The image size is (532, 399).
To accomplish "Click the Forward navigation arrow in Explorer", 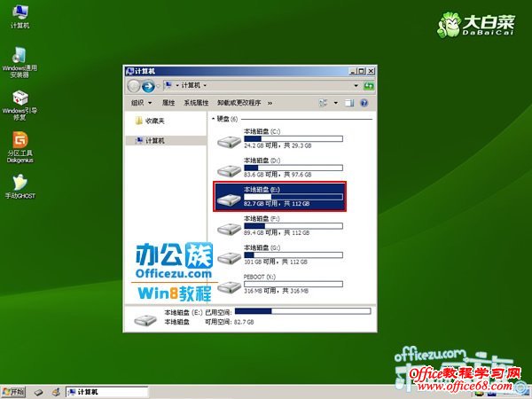I will click(148, 86).
